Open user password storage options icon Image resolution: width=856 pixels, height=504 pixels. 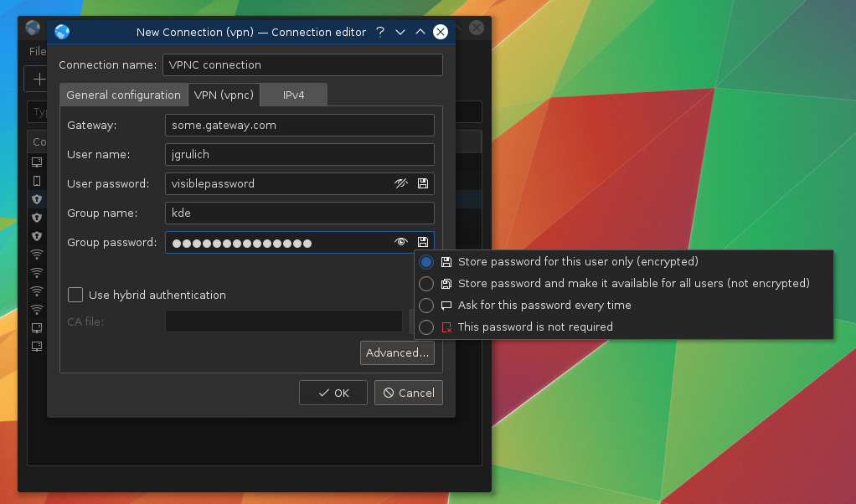[x=423, y=183]
